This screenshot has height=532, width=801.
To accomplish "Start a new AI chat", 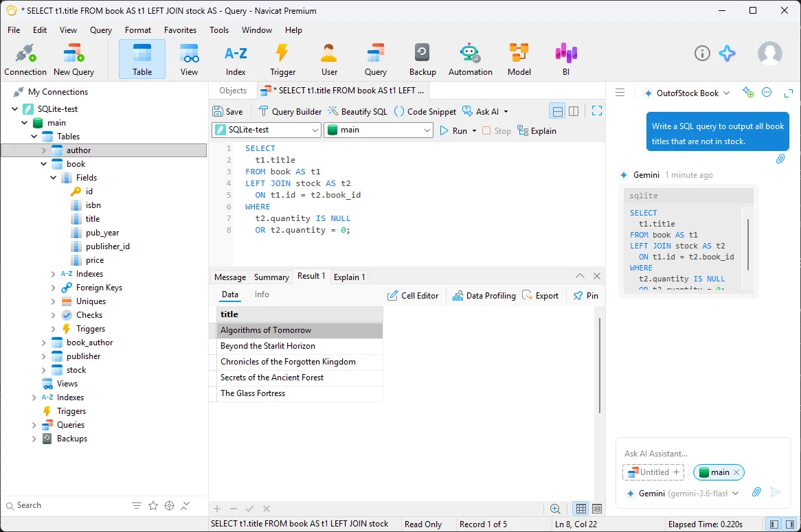I will pyautogui.click(x=748, y=93).
